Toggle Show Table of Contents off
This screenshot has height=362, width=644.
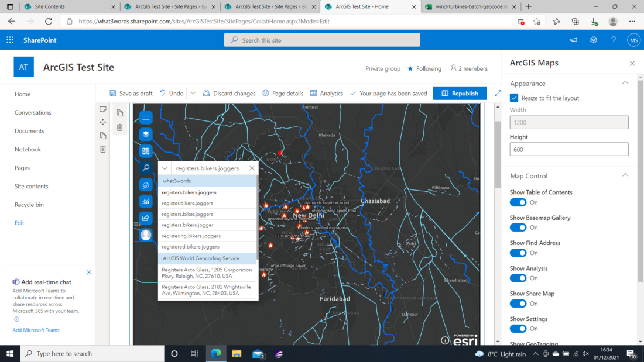pos(518,202)
